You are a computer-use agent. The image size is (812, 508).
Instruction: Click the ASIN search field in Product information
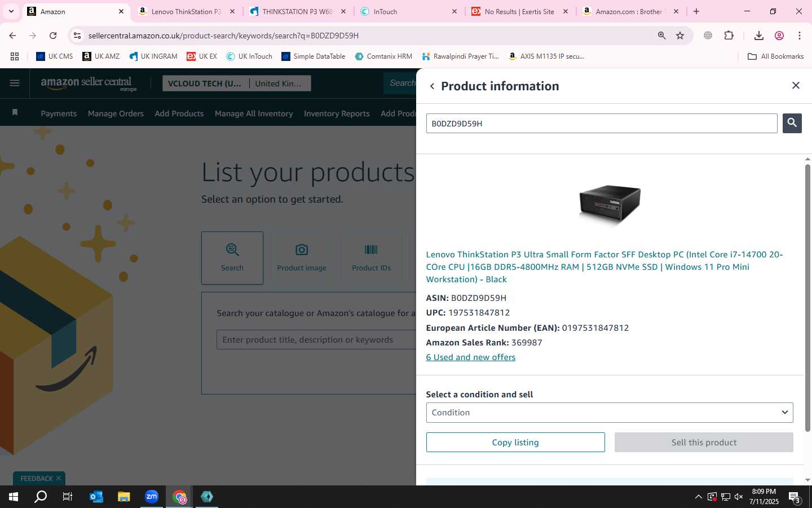tap(602, 124)
